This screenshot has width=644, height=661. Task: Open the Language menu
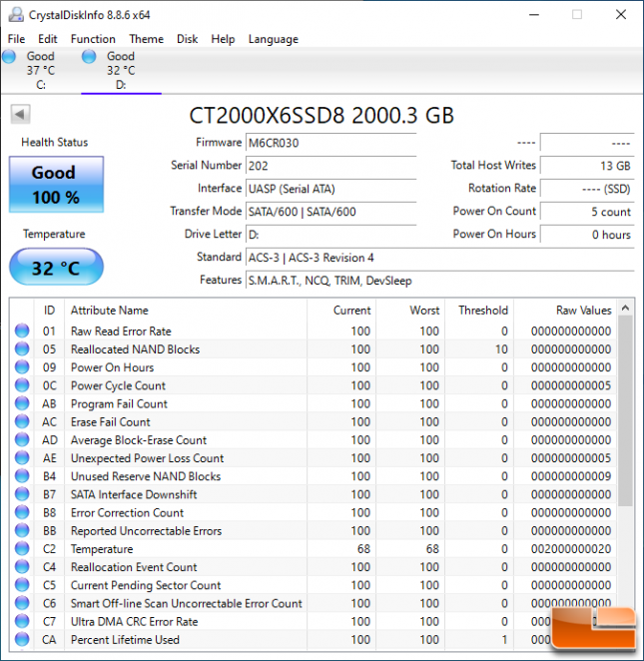click(274, 39)
